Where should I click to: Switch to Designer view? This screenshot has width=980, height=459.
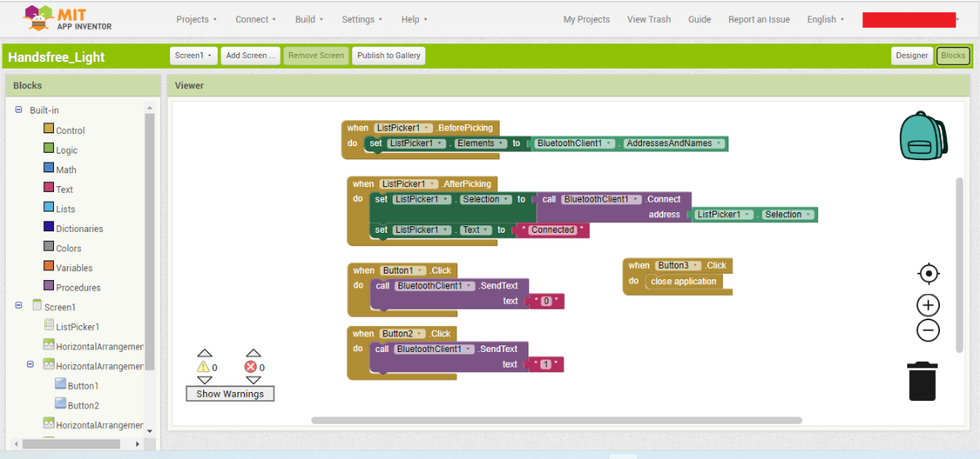[x=911, y=56]
